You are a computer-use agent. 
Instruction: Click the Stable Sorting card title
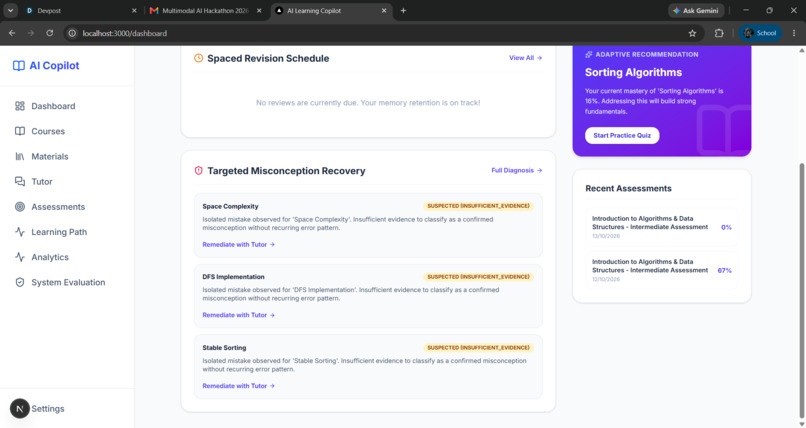(224, 348)
